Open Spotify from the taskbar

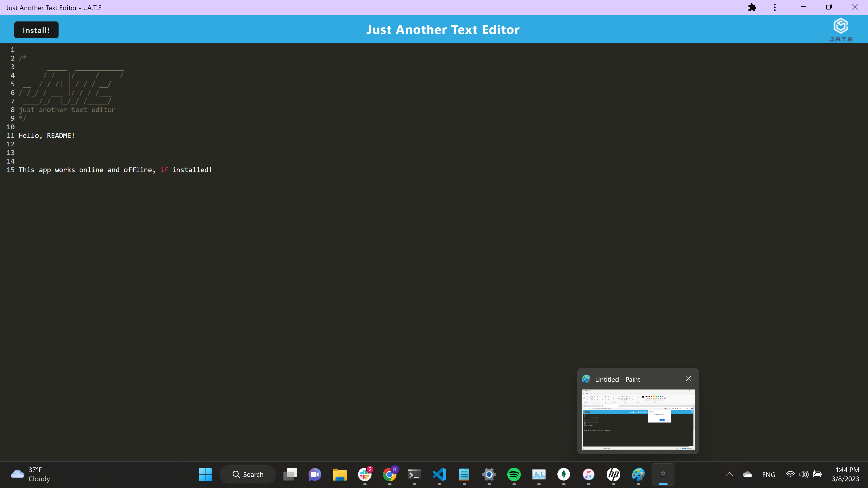point(514,474)
